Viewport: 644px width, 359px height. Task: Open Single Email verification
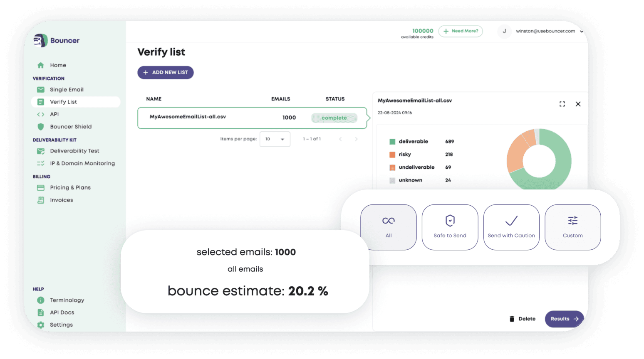pos(67,90)
